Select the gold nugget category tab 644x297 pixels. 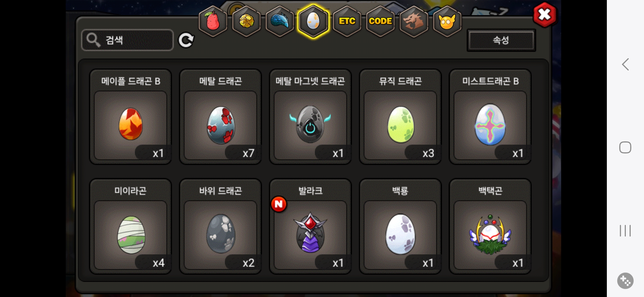(246, 21)
